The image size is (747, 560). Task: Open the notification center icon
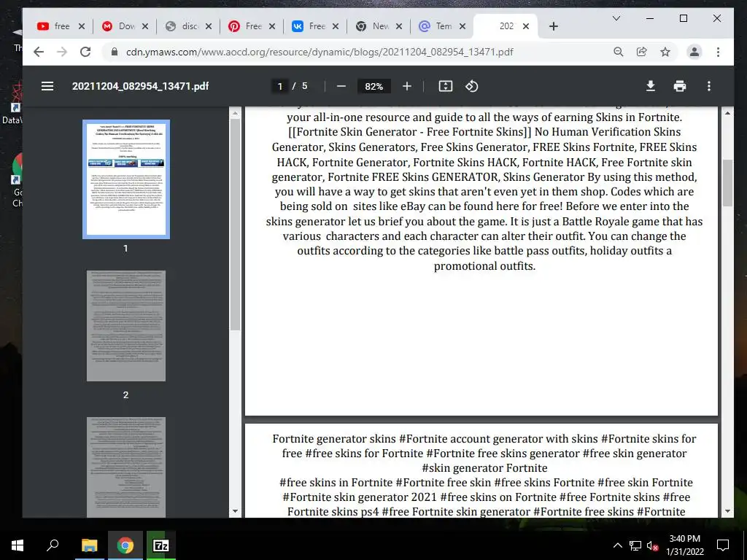coord(723,545)
